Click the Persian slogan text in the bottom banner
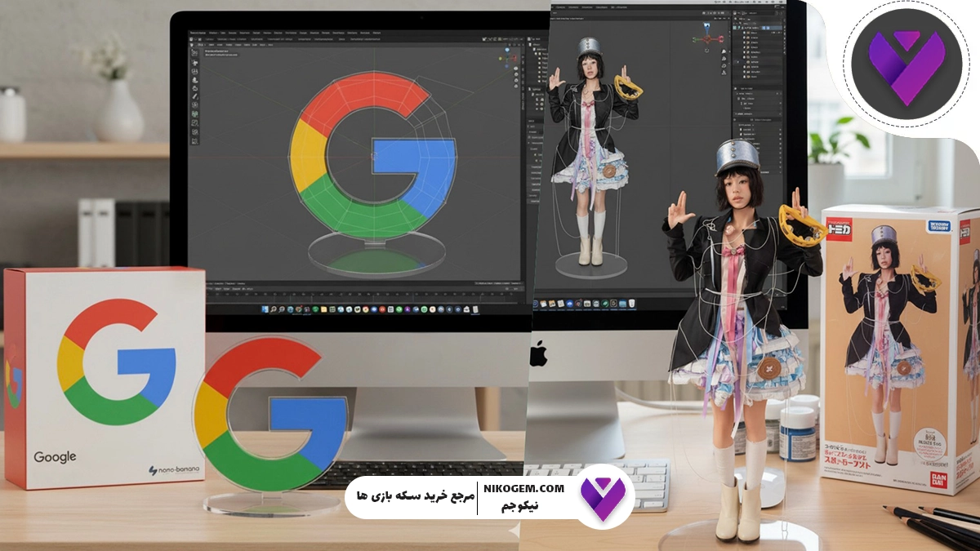980x551 pixels. point(415,497)
